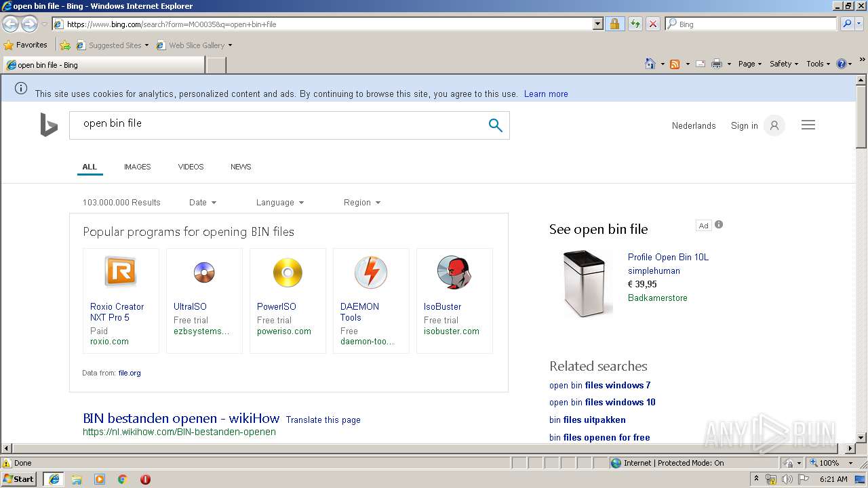Screen dimensions: 868x488
Task: Click related search 'bin files uitpakken'
Action: (587, 420)
